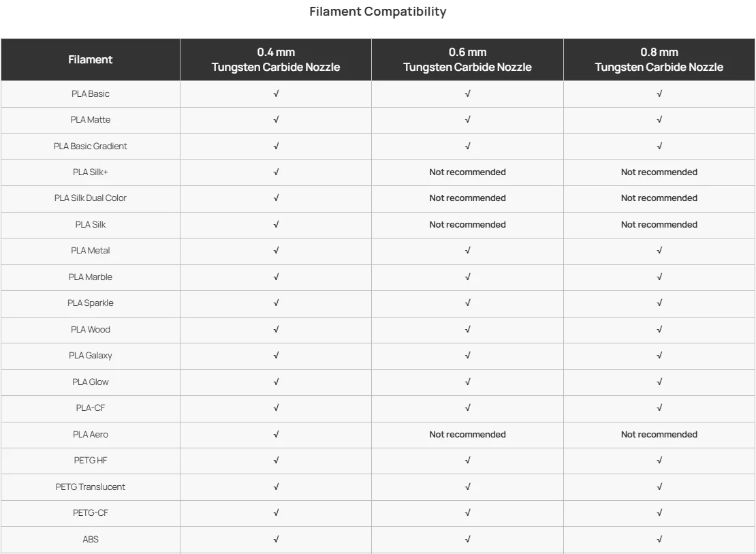Click the PLA Wood 0.8 mm checkmark
756x554 pixels.
click(x=659, y=329)
